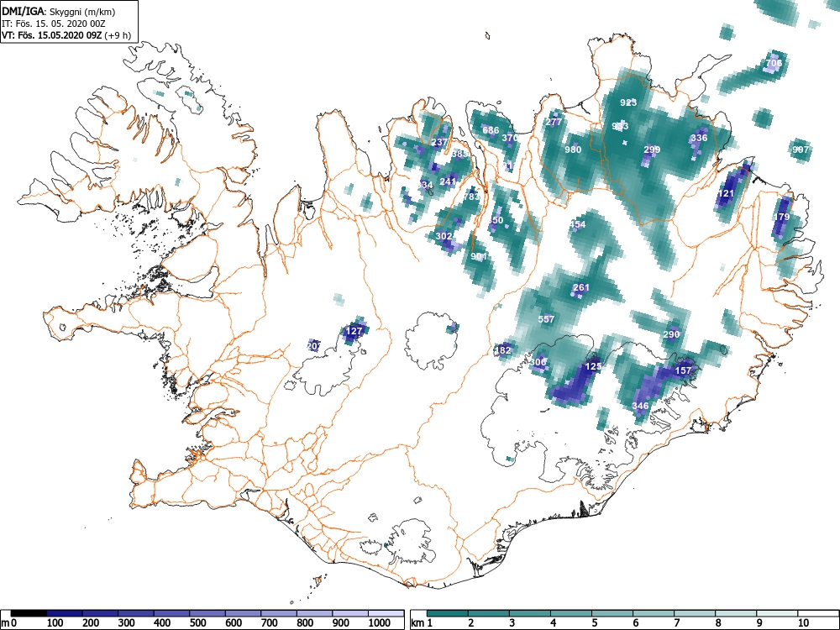Click the 299 visibility value on the map

(x=652, y=150)
